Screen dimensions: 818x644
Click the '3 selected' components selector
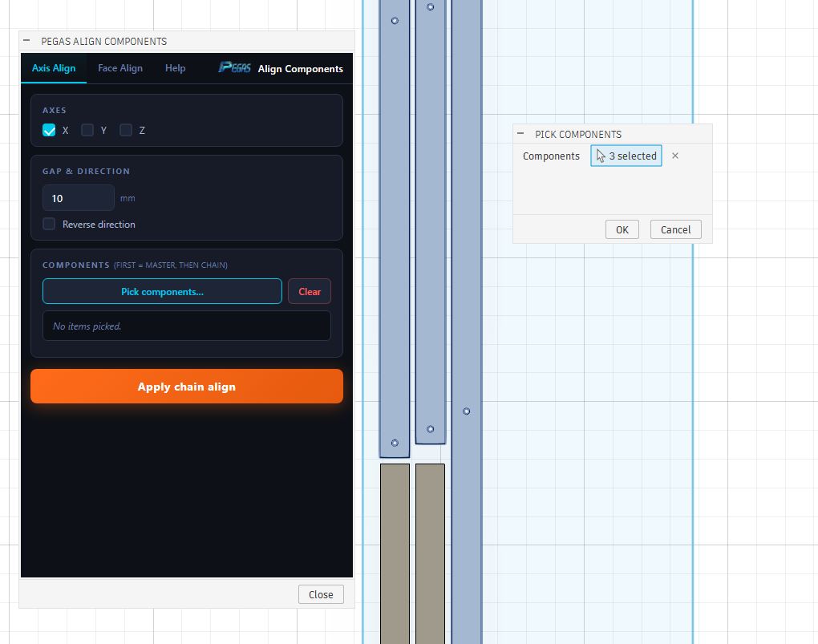[x=626, y=156]
